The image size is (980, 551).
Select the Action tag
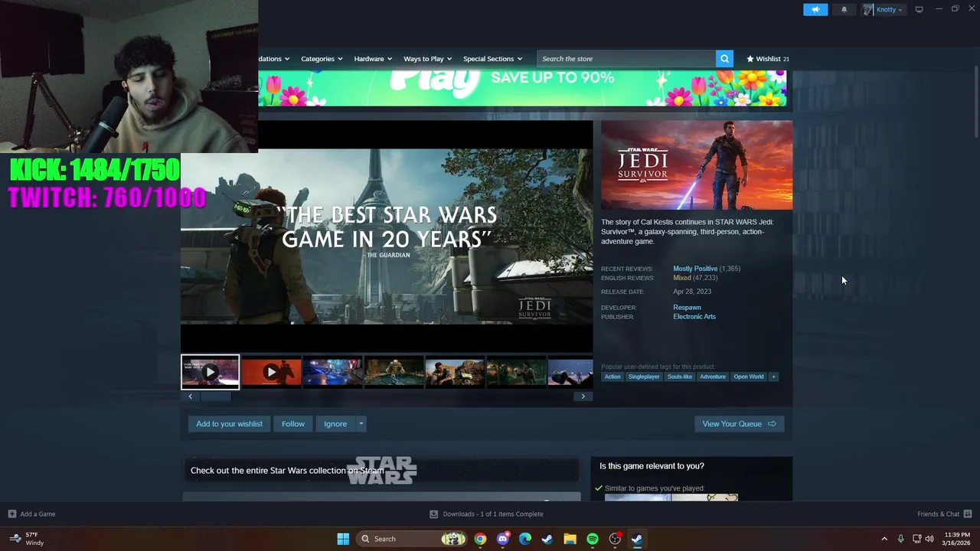612,377
